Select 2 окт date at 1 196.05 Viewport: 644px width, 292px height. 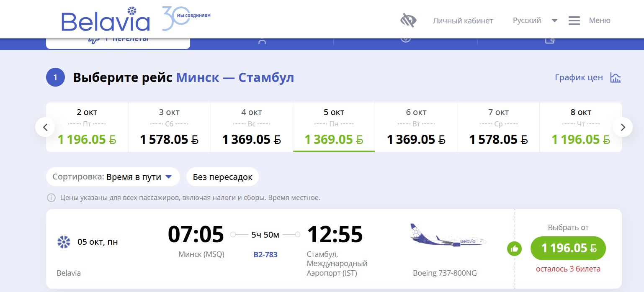pos(87,127)
